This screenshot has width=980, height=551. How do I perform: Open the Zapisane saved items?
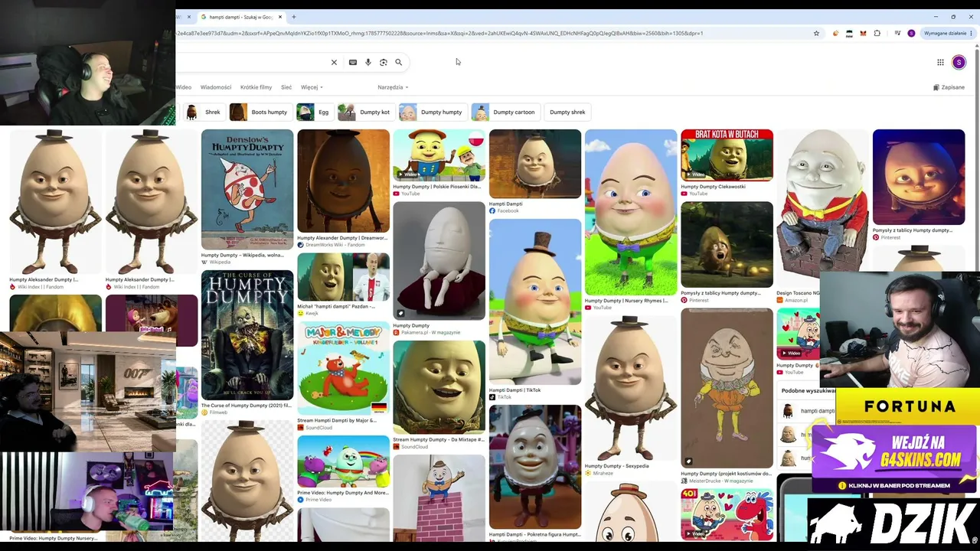(x=949, y=87)
